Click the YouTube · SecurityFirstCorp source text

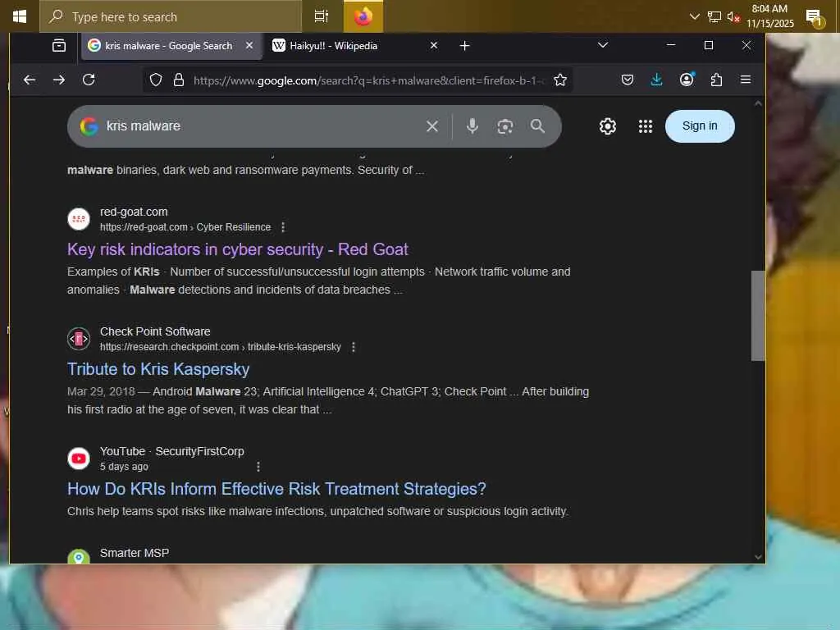click(x=172, y=452)
